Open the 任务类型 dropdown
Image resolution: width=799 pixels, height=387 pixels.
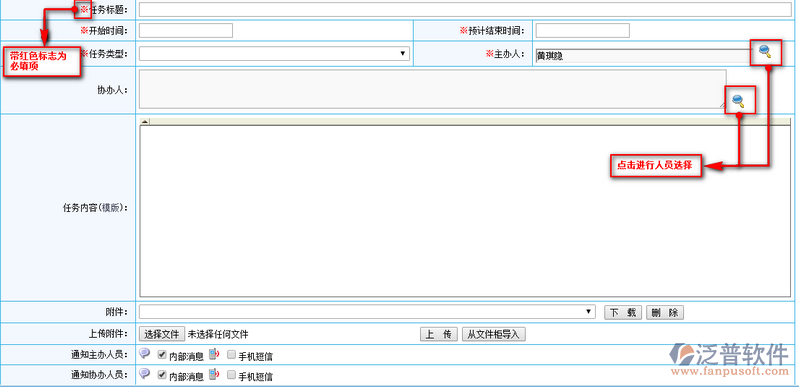(x=274, y=54)
